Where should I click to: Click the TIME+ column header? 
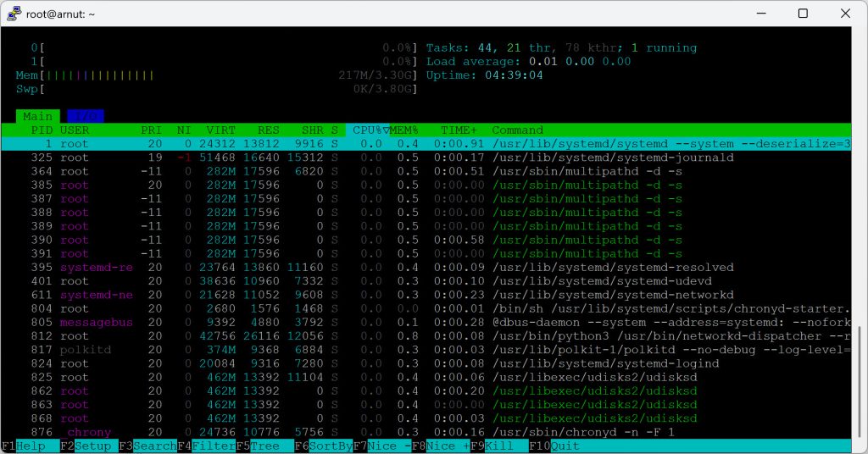(459, 130)
